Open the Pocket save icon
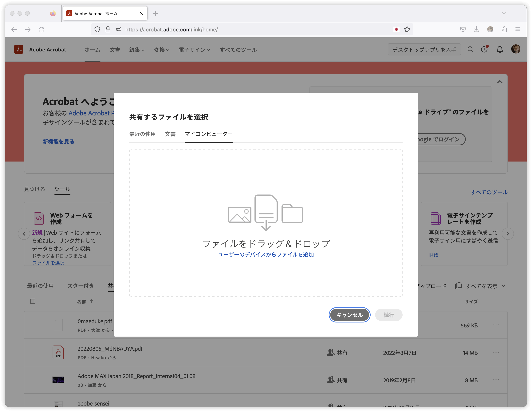The width and height of the screenshot is (532, 412). click(463, 30)
